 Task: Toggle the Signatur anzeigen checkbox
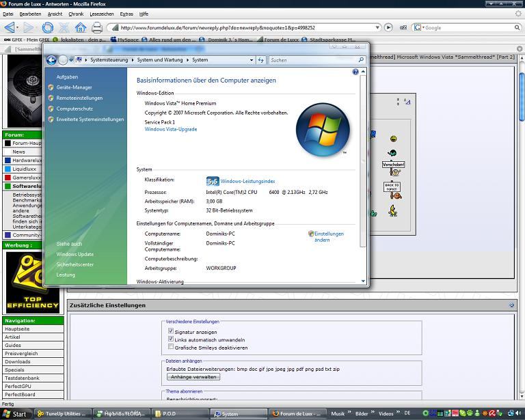(171, 331)
